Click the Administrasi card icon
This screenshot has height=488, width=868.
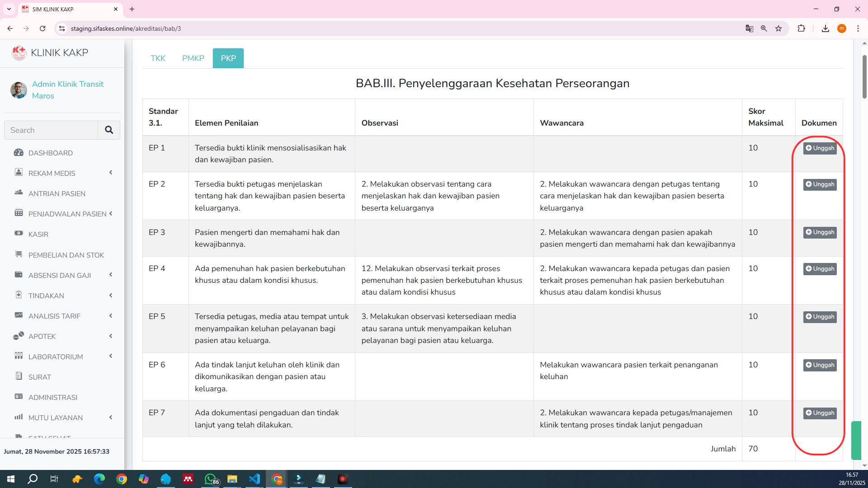pyautogui.click(x=19, y=397)
